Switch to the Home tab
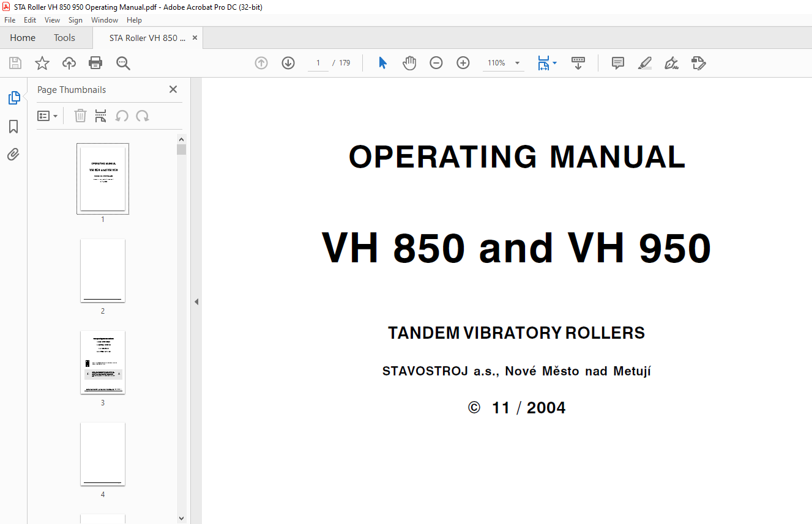The width and height of the screenshot is (812, 524). [x=23, y=38]
